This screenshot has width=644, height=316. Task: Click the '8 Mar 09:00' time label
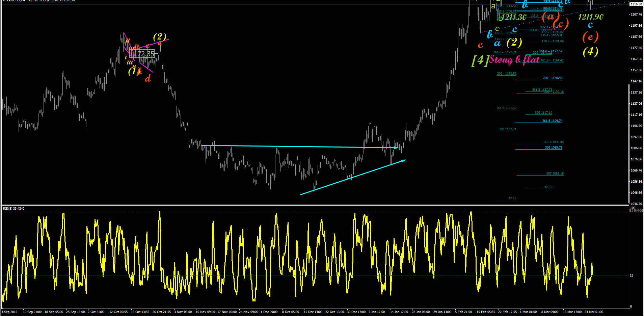[x=550, y=312]
